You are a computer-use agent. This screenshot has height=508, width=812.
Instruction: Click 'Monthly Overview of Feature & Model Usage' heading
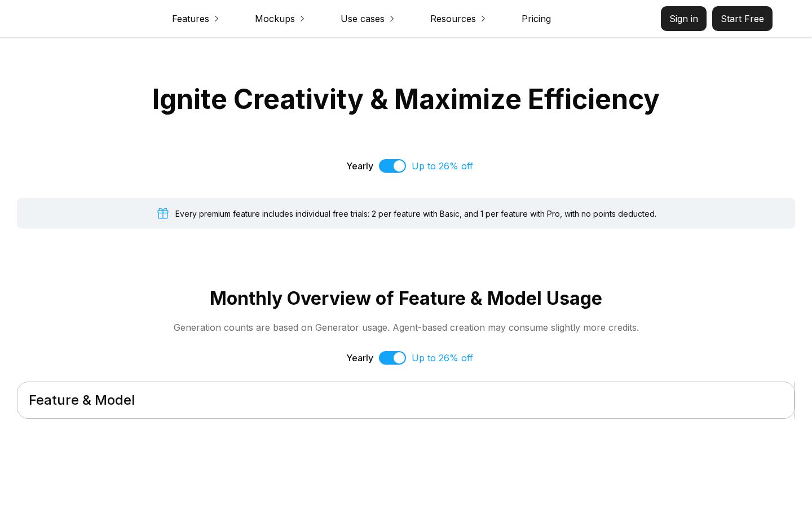coord(406,298)
